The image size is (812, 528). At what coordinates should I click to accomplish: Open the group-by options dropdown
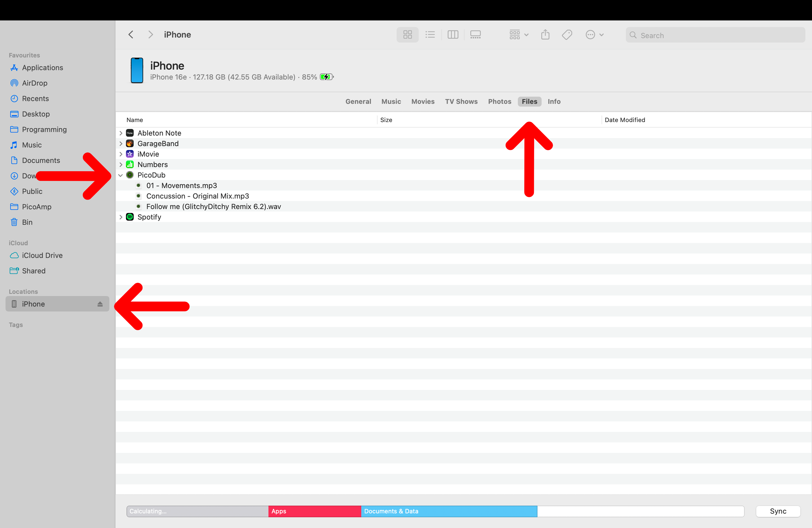519,35
